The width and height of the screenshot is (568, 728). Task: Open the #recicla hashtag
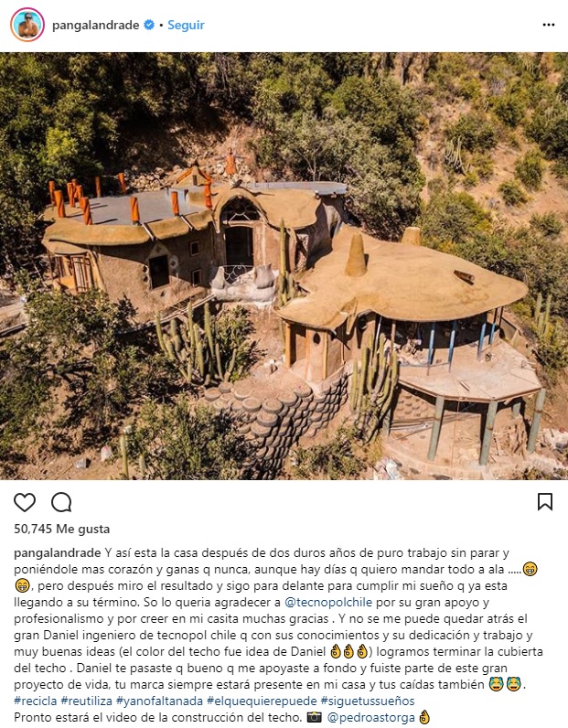click(x=36, y=701)
